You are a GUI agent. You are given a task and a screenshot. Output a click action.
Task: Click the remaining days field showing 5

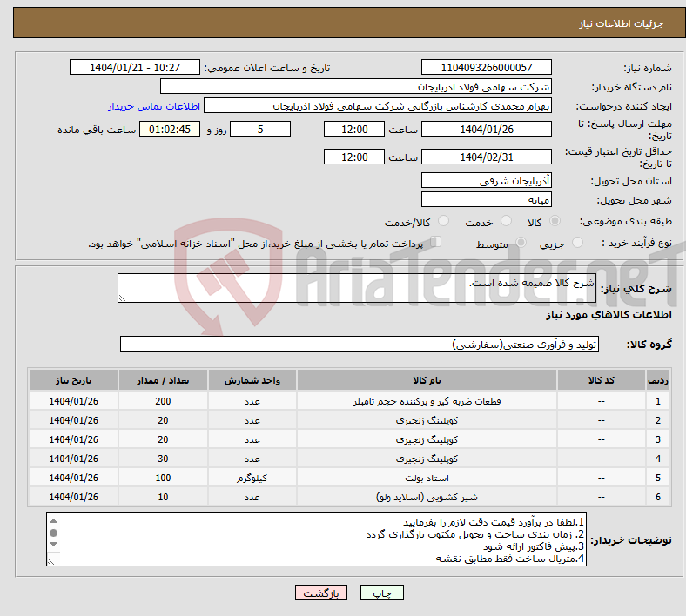260,129
